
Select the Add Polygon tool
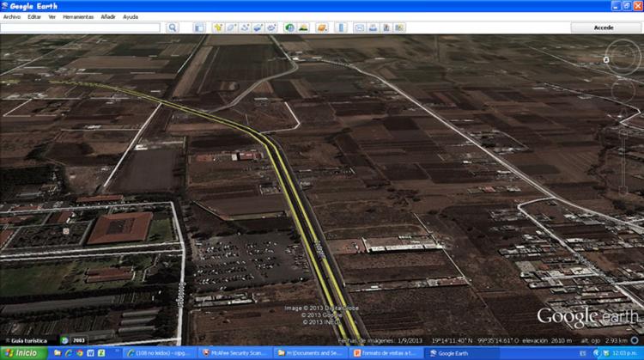point(231,27)
